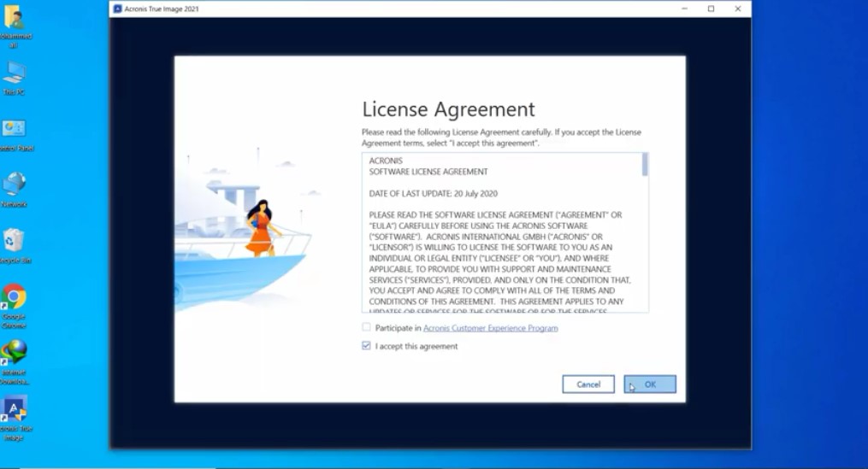Screen dimensions: 868x469
Task: Minimize the Acronis True Image window
Action: [685, 9]
